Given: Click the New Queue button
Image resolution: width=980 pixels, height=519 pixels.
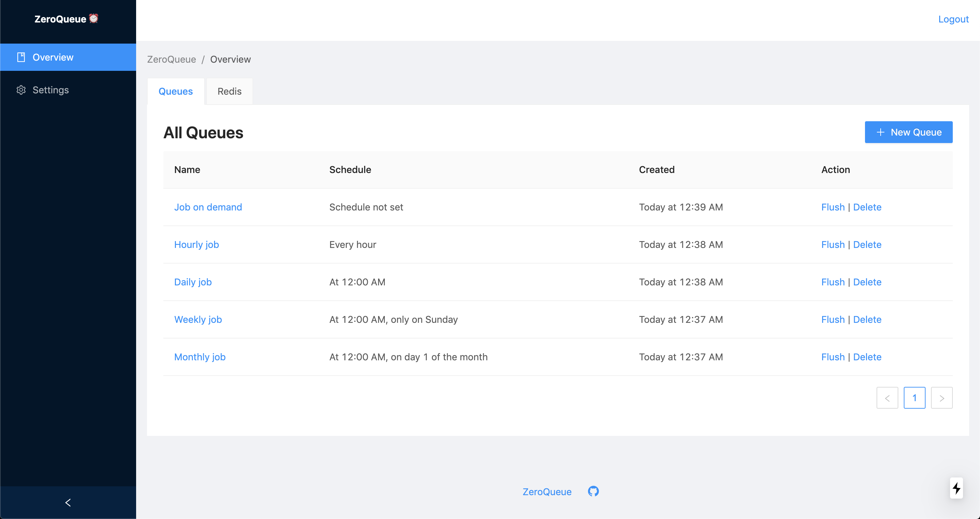Looking at the screenshot, I should 908,132.
